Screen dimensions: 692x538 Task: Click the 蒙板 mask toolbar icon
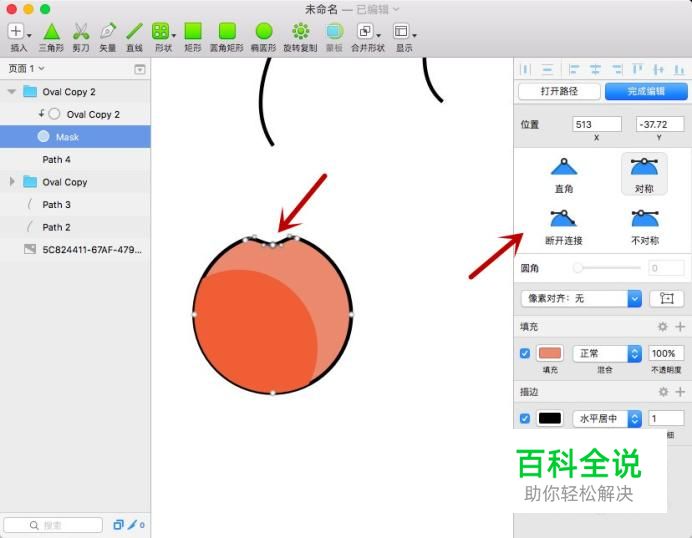[x=335, y=31]
